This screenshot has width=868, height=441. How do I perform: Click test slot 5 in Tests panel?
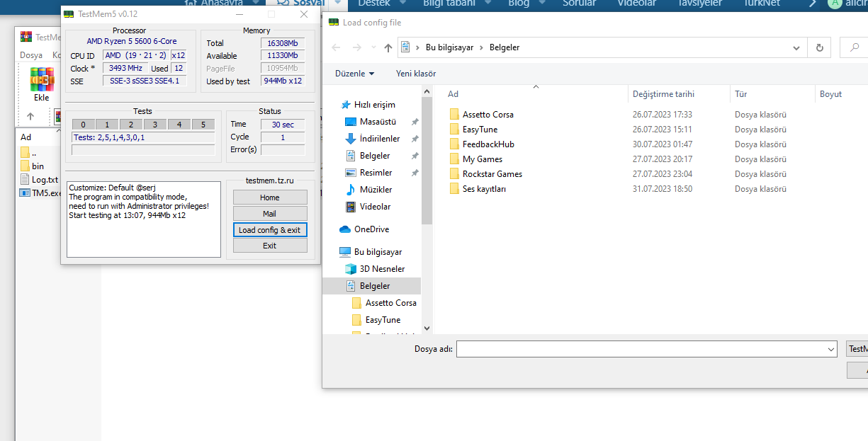pyautogui.click(x=203, y=125)
